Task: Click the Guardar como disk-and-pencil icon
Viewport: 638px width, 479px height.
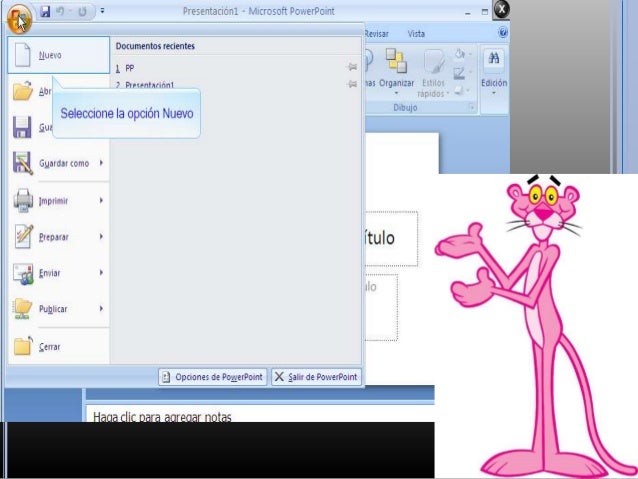Action: click(22, 163)
